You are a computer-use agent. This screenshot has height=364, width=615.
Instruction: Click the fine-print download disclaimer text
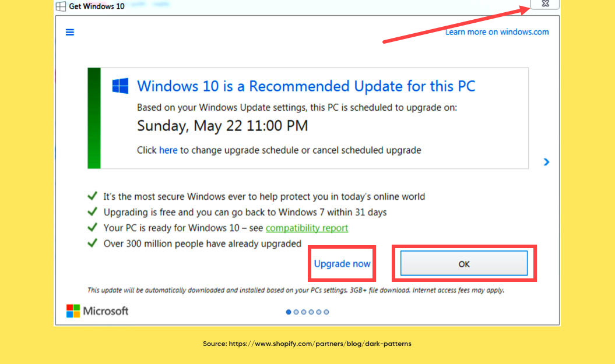(296, 289)
